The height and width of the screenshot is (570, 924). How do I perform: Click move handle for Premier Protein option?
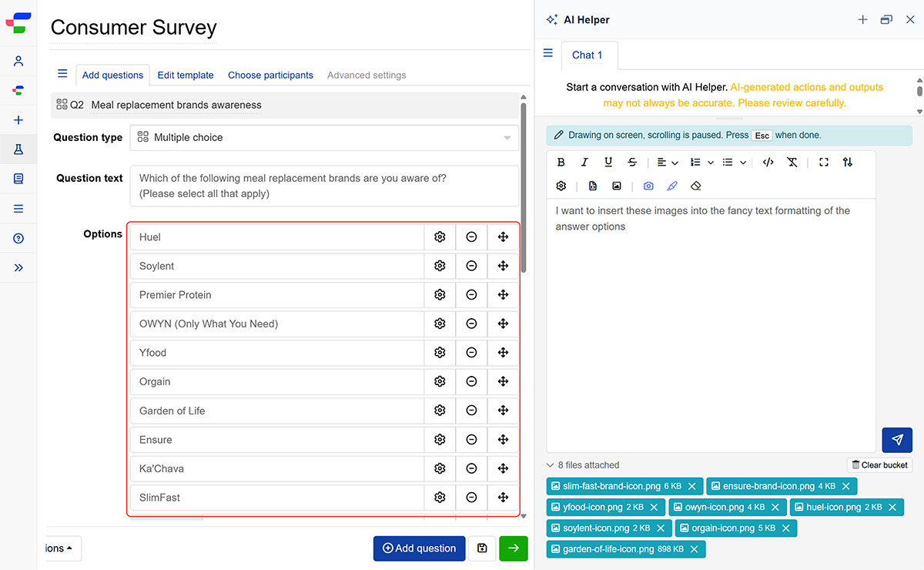503,295
